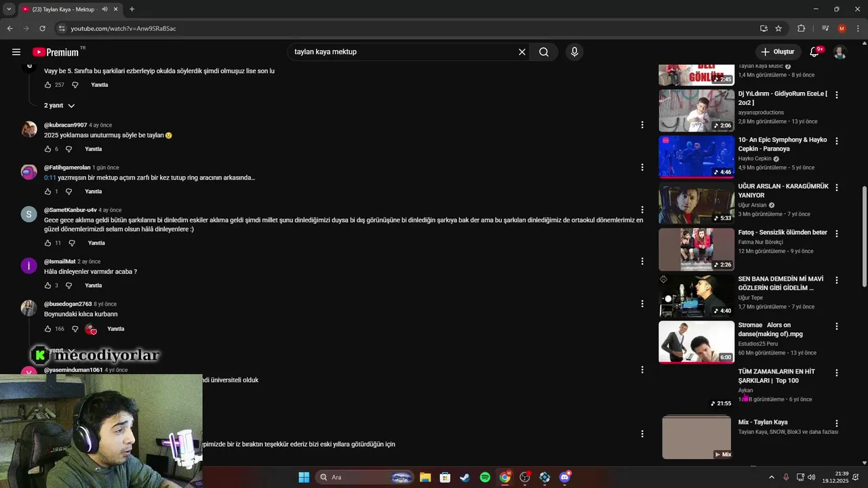
Task: Open the taskbar clock and date
Action: (x=835, y=477)
